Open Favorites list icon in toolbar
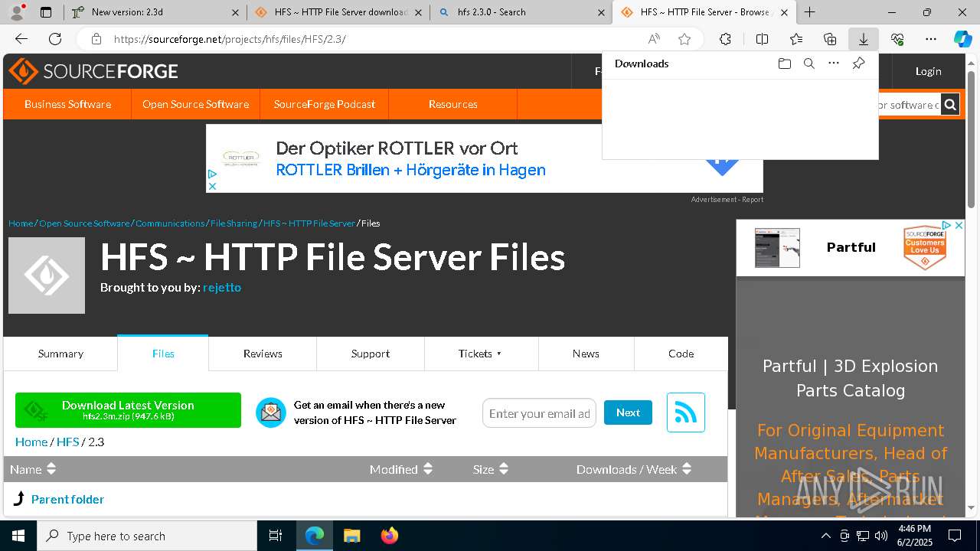Viewport: 980px width, 551px height. click(796, 39)
